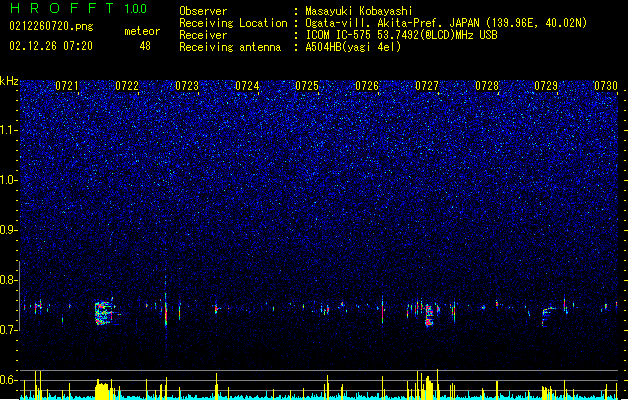Viewport: 629px width, 400px height.
Task: Click the 0.7 kHz axis label
Action: click(9, 330)
